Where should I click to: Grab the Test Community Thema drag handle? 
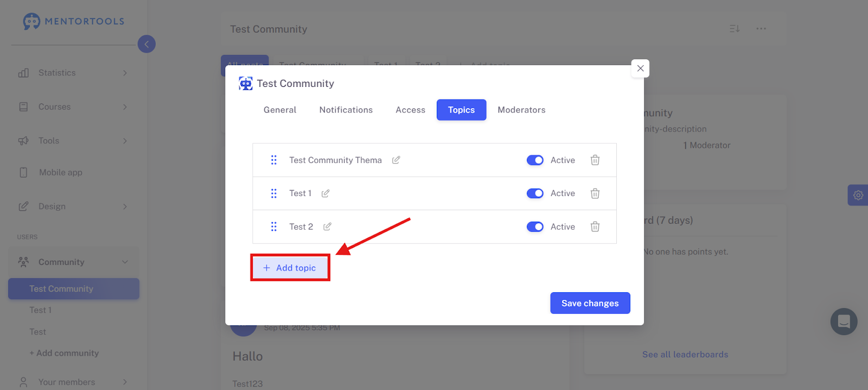274,160
